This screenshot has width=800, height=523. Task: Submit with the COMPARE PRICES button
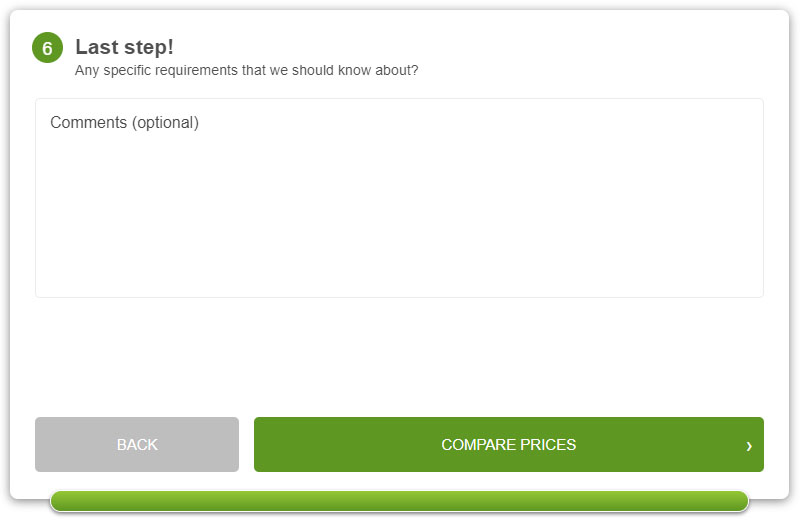click(509, 444)
